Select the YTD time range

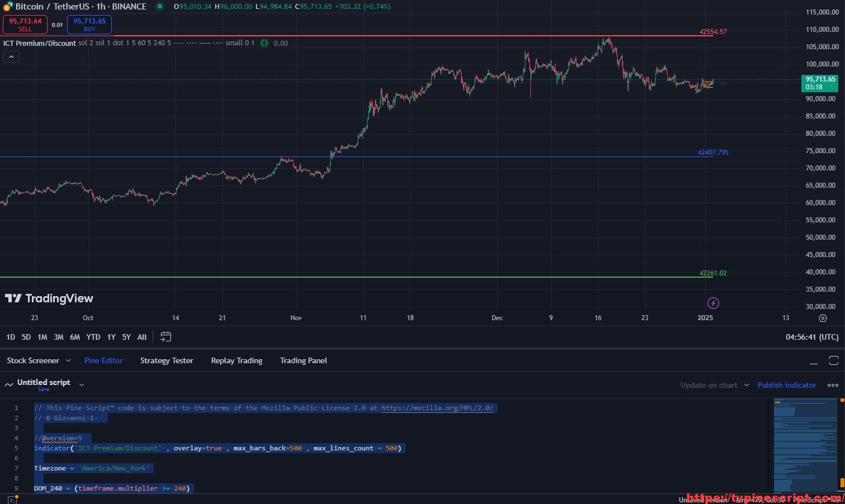(x=93, y=337)
